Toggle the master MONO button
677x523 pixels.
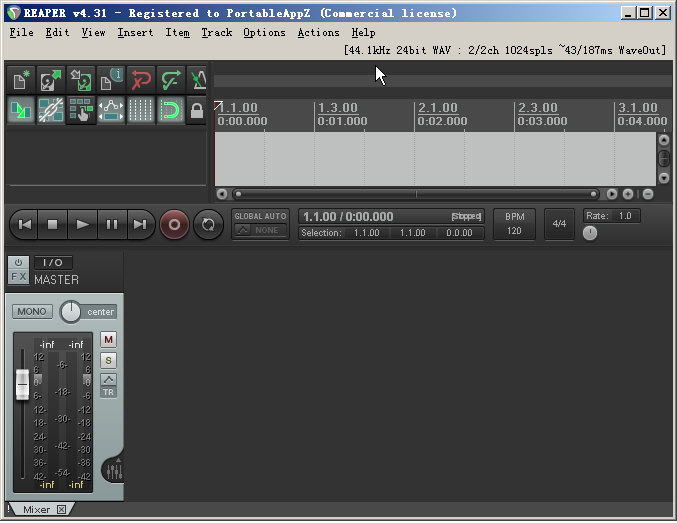click(32, 312)
